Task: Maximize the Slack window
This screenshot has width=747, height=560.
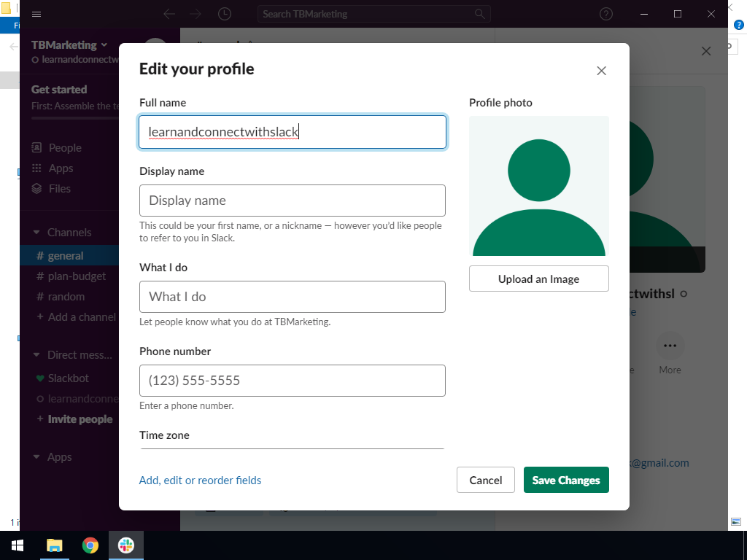Action: click(678, 15)
